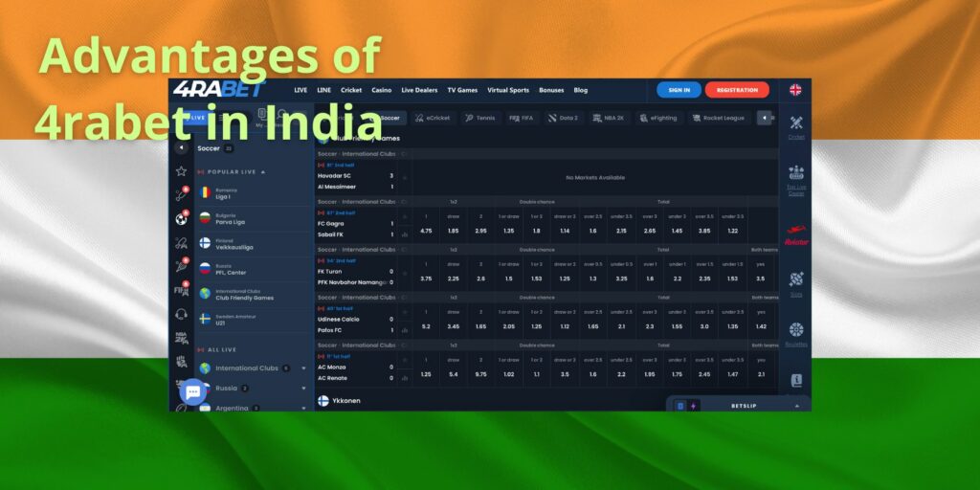Click the 4RABET logo

219,89
